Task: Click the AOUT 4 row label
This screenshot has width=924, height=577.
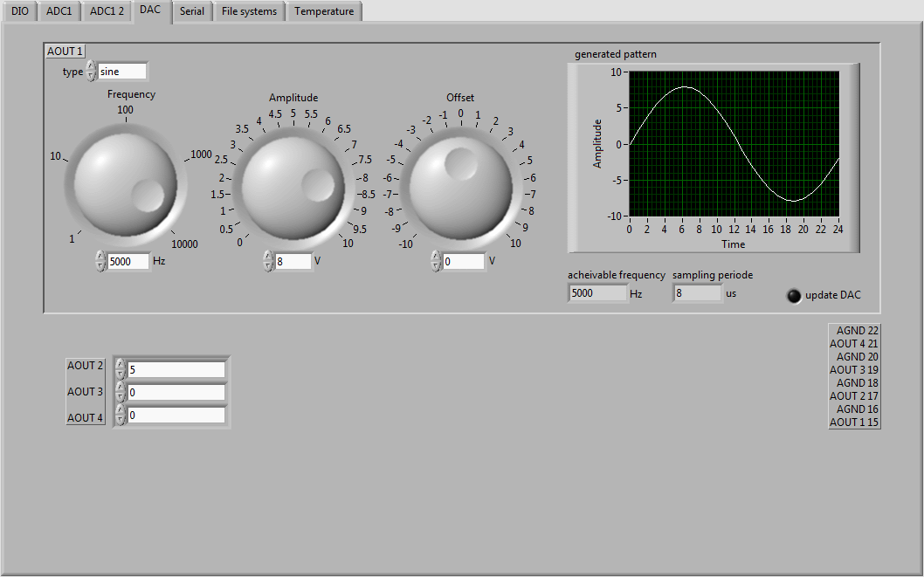Action: point(85,417)
